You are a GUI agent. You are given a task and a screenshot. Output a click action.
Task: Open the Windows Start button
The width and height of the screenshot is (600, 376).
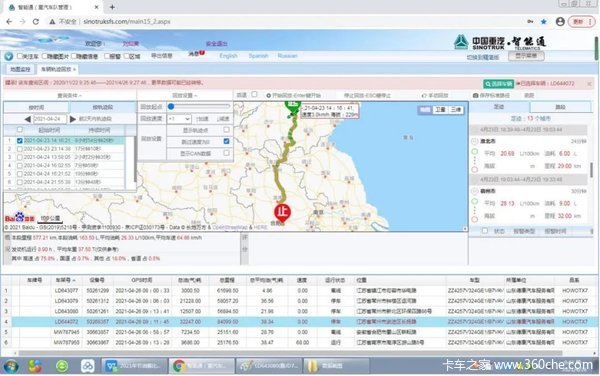pyautogui.click(x=10, y=366)
